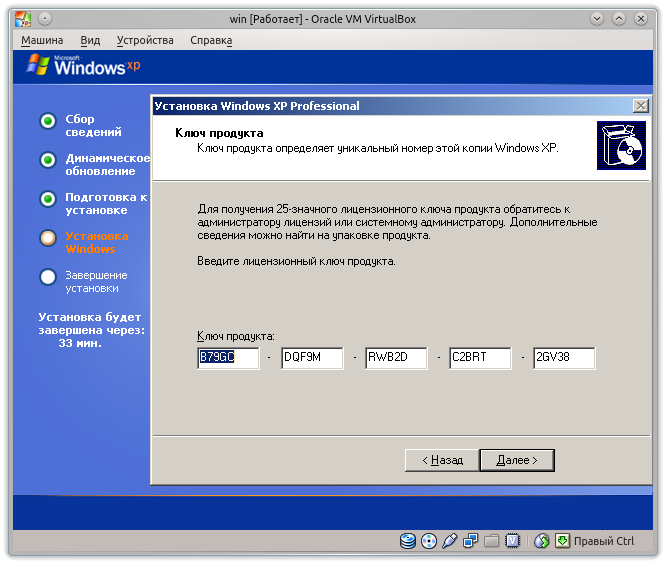Viewport: 666px width, 564px height.
Task: Close the Oracle VM VirtualBox window
Action: coord(641,19)
